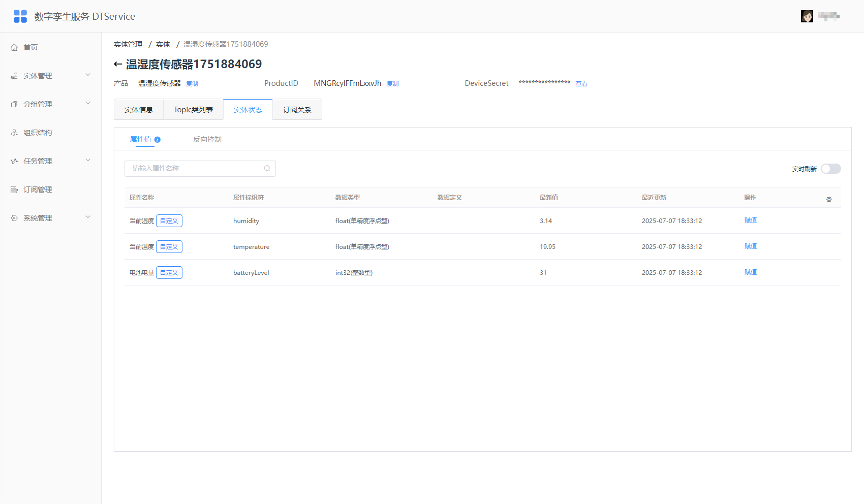
Task: Open the 首页 home icon in sidebar
Action: pos(14,47)
